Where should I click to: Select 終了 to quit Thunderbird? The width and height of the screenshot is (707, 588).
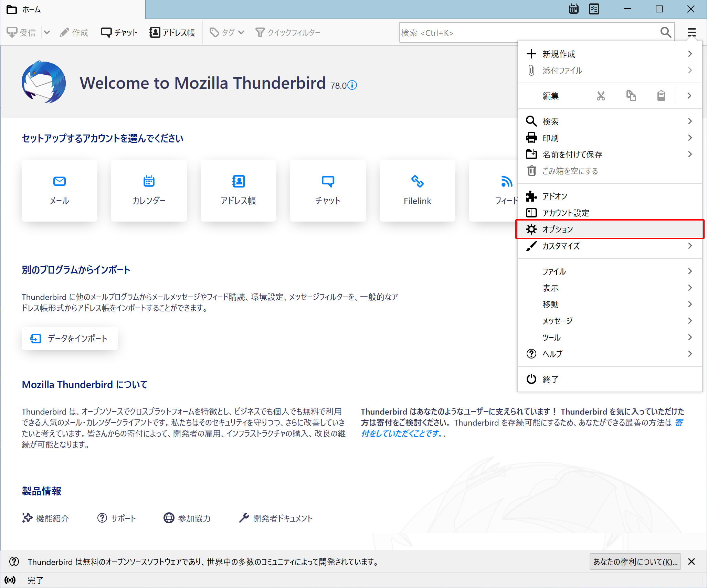[x=610, y=379]
